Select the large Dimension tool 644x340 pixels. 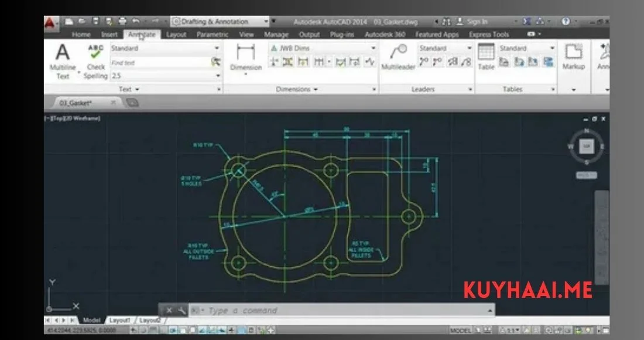[246, 57]
